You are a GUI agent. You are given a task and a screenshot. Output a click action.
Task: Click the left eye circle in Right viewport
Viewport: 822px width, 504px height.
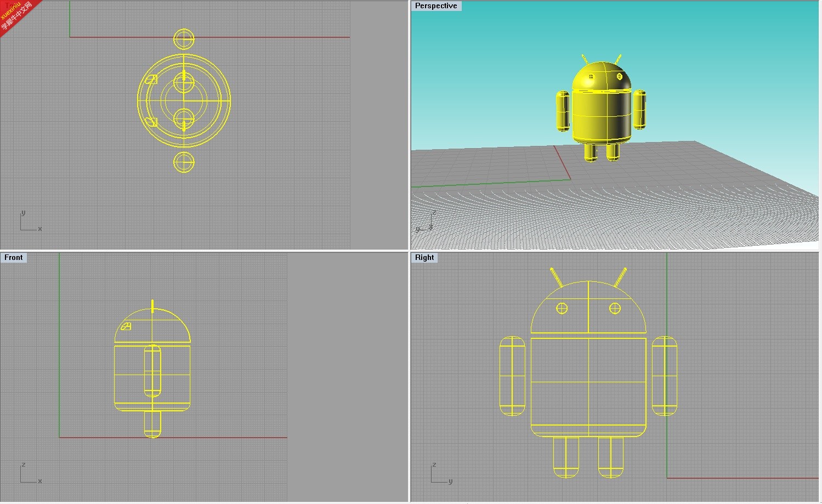coord(562,309)
